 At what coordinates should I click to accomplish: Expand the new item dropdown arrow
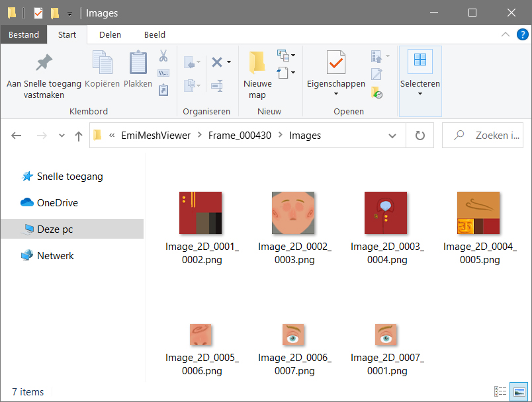point(293,55)
